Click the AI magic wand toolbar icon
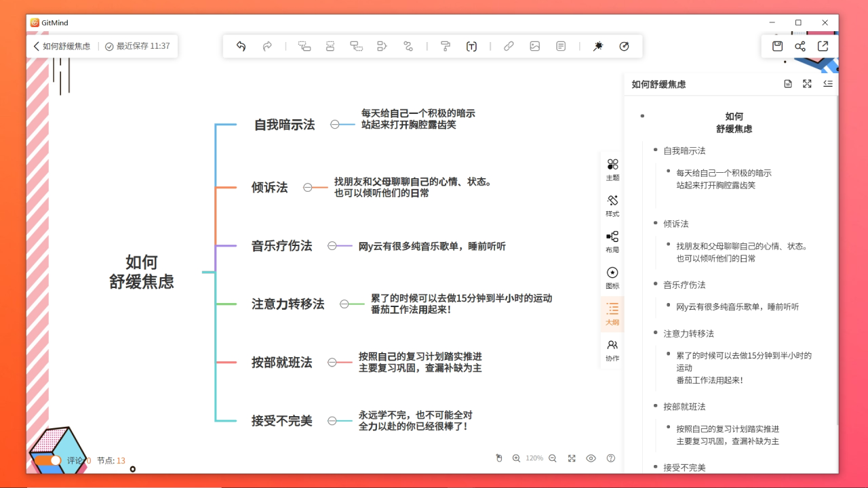 [x=597, y=46]
